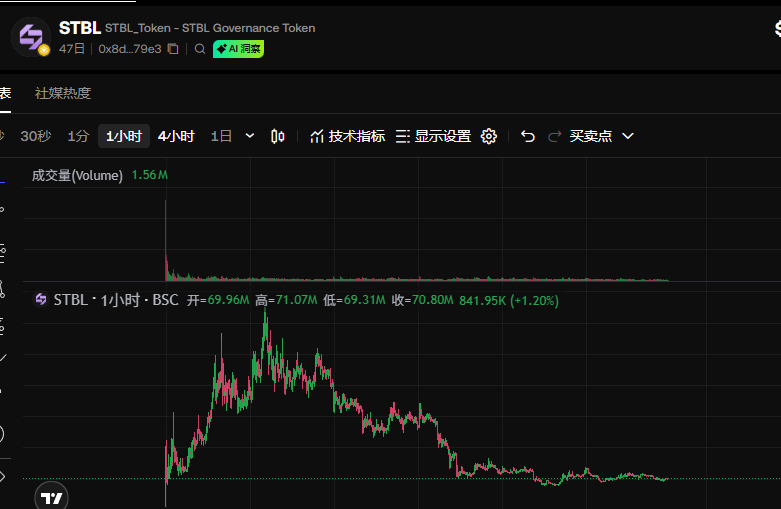Screen dimensions: 781x509
Task: Click the 成交量(Volume) indicator label
Action: pyautogui.click(x=77, y=175)
